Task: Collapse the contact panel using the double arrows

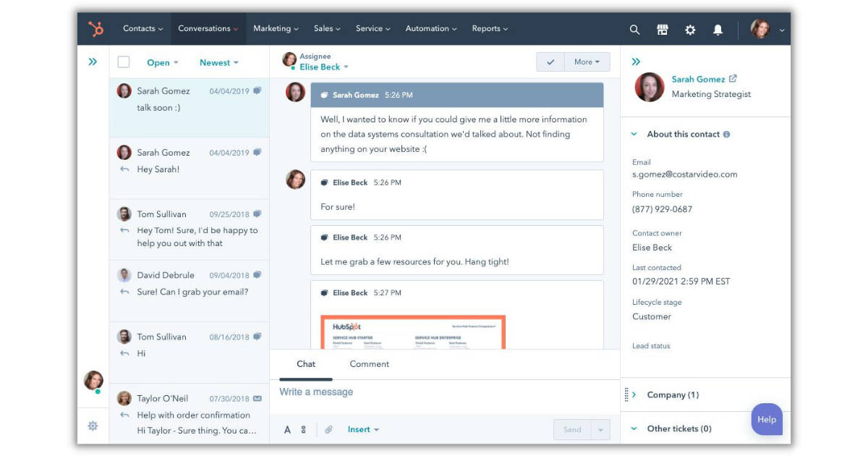Action: [636, 62]
